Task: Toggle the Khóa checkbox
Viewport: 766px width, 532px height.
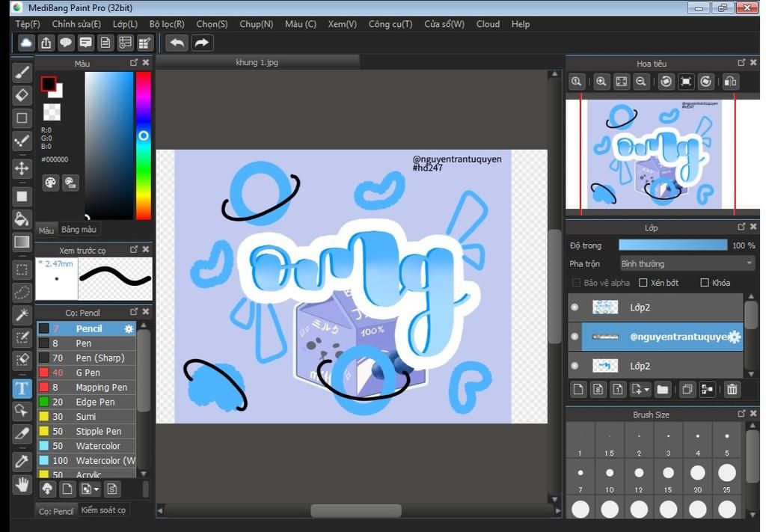Action: [705, 283]
